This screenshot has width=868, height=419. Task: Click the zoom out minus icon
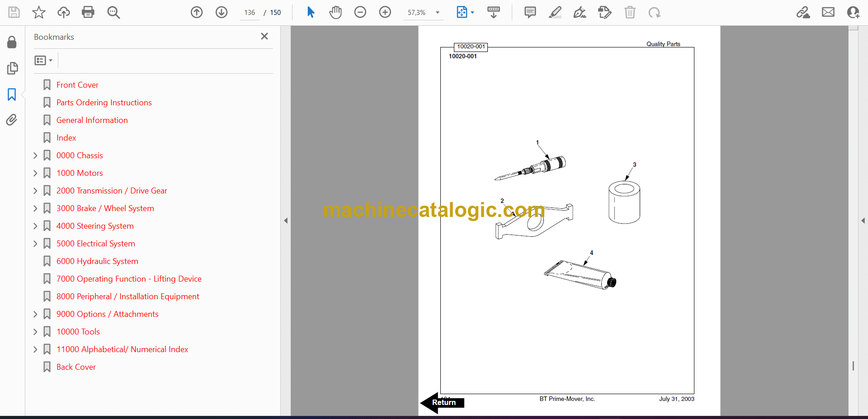(360, 12)
